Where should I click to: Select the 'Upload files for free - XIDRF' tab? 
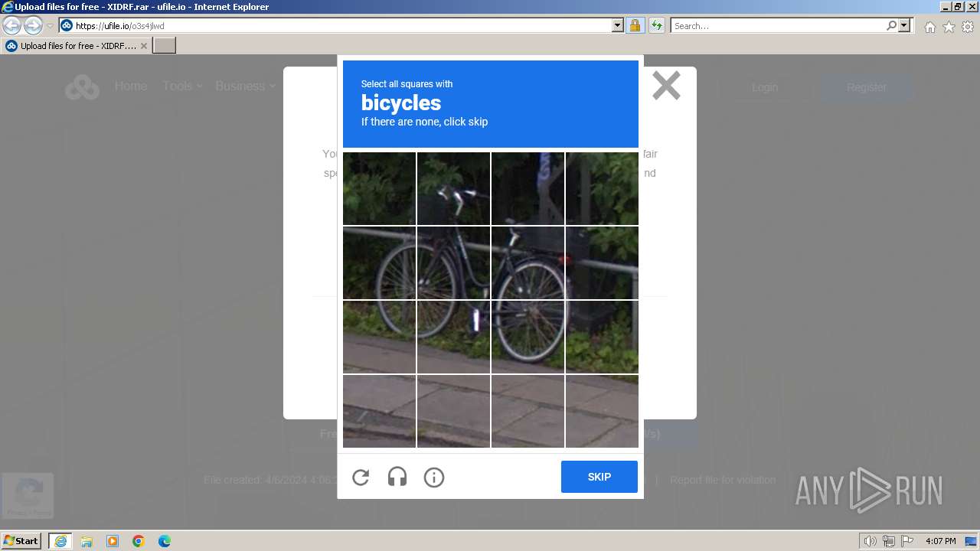pyautogui.click(x=77, y=46)
